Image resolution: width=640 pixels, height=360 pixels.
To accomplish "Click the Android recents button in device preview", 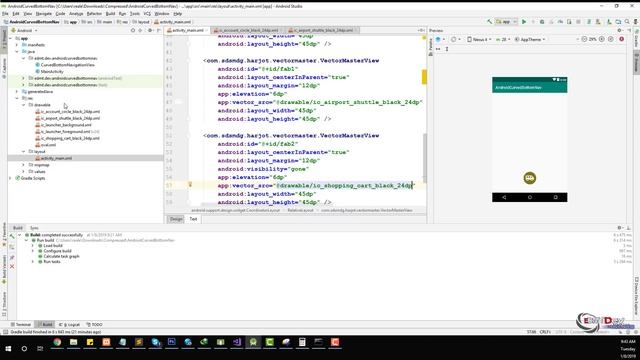I will tap(556, 197).
